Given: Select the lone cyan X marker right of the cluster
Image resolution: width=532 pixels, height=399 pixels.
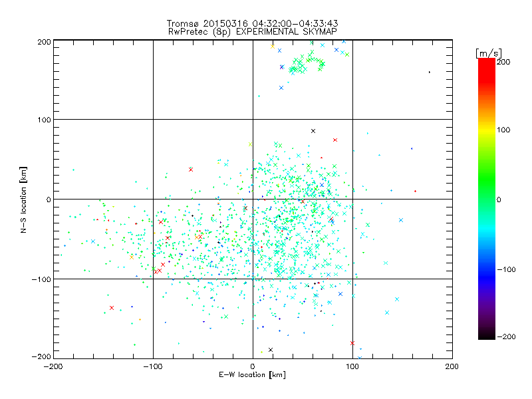Looking at the screenshot, I should [x=401, y=220].
